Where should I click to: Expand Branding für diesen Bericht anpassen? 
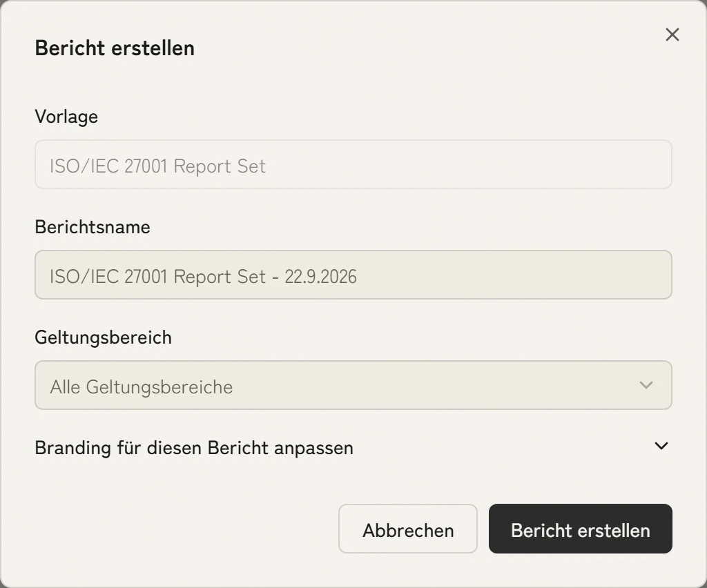tap(353, 447)
